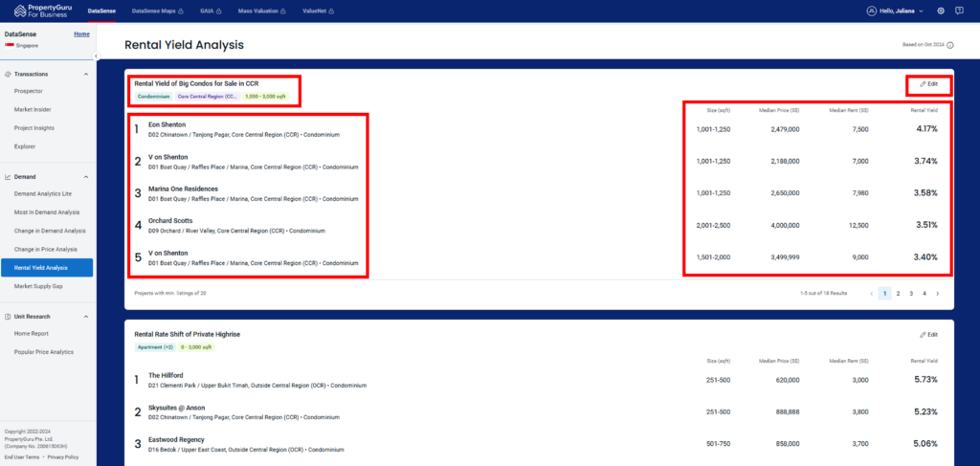This screenshot has width=980, height=466.
Task: Click the Core Central Region filter tag
Action: [x=208, y=97]
